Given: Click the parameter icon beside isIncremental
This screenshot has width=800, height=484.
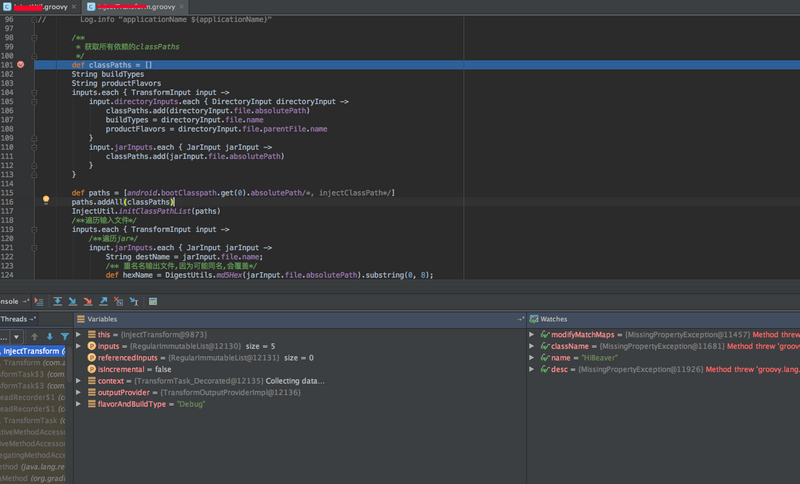Looking at the screenshot, I should click(92, 369).
